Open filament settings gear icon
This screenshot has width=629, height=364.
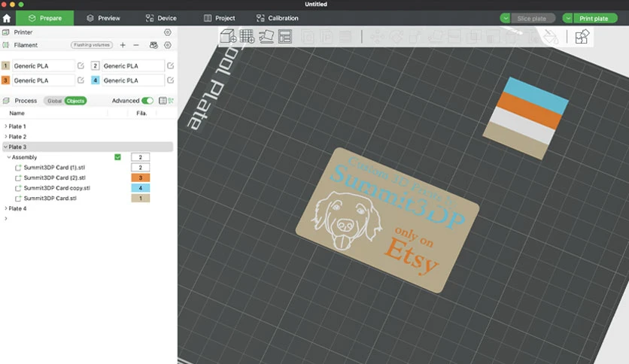[x=168, y=45]
